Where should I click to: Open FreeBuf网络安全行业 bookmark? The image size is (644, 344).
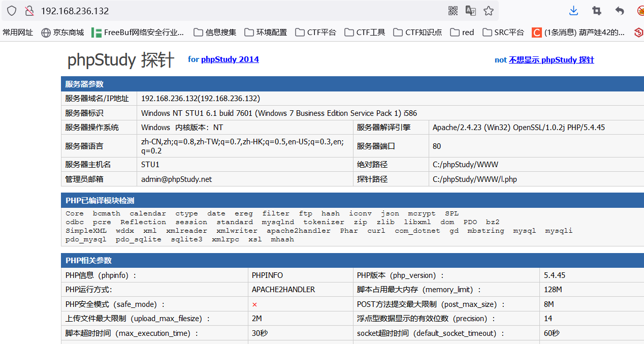coord(138,33)
